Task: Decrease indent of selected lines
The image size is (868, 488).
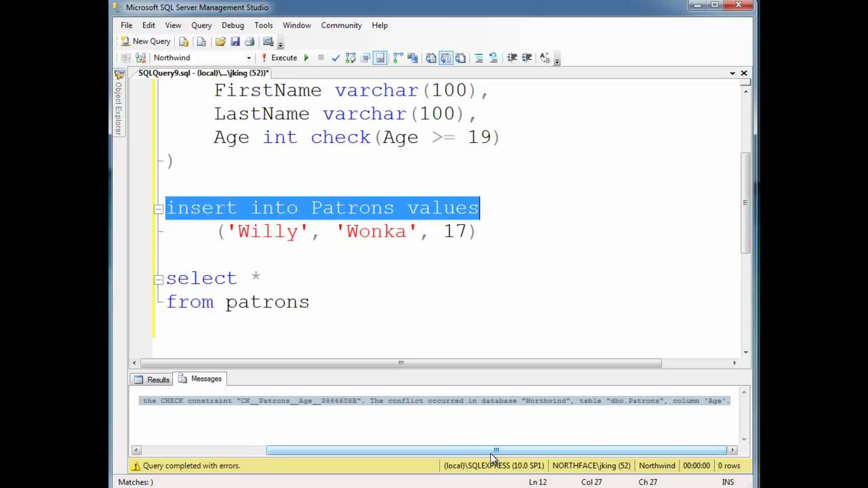Action: point(512,58)
